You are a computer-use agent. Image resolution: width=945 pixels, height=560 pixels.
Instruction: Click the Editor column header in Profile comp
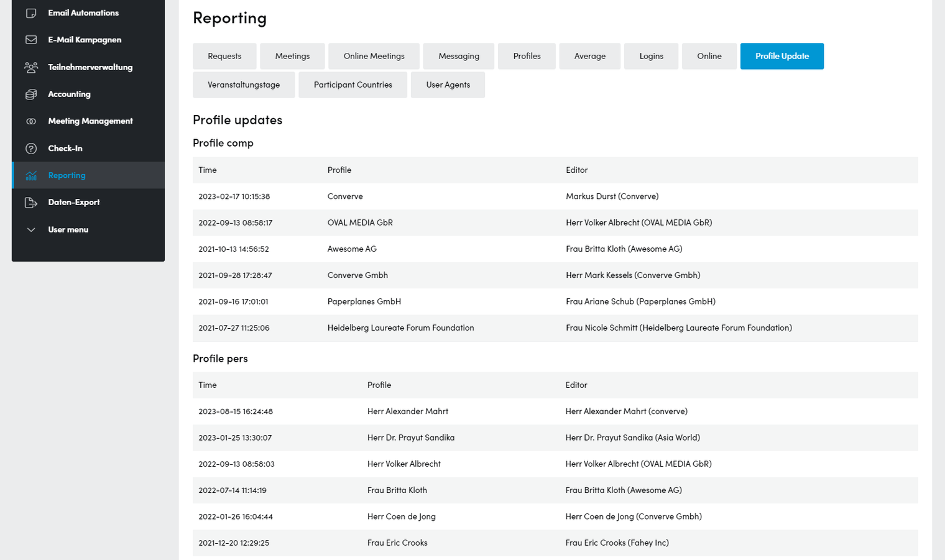[576, 170]
